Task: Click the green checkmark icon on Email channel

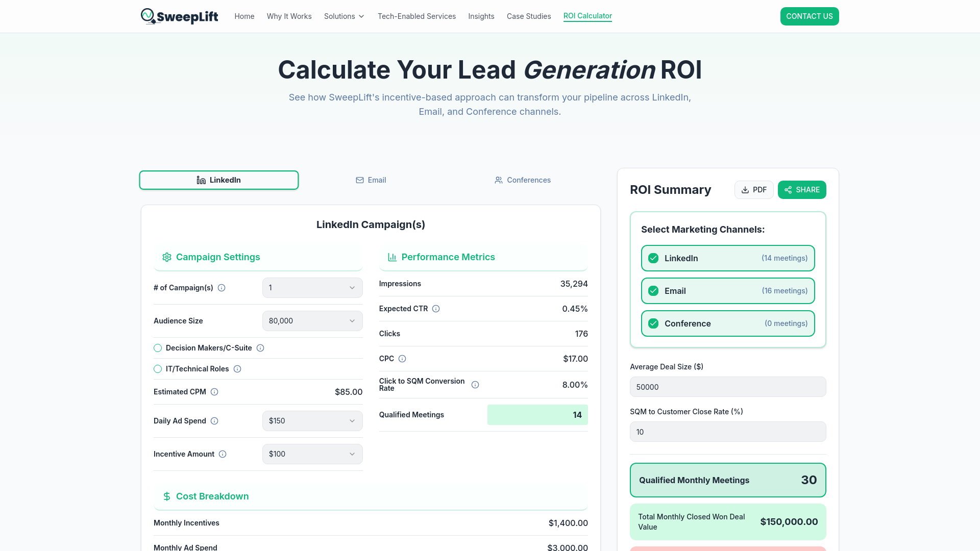Action: [x=653, y=291]
